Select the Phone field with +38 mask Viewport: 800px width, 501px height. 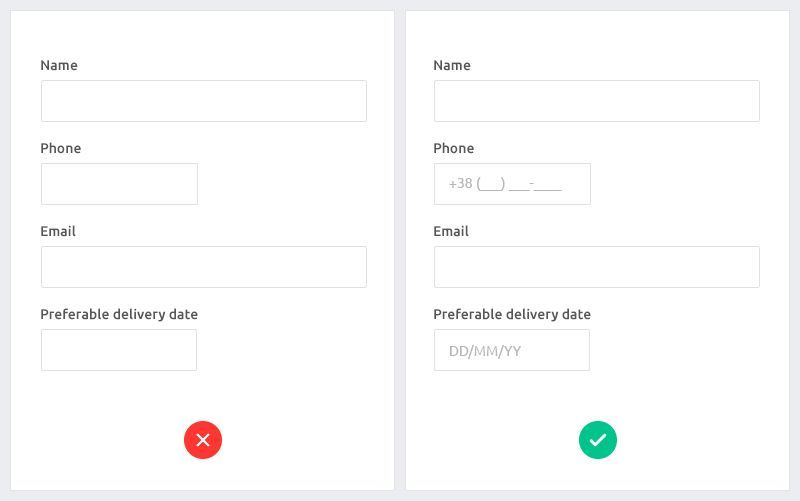(512, 184)
